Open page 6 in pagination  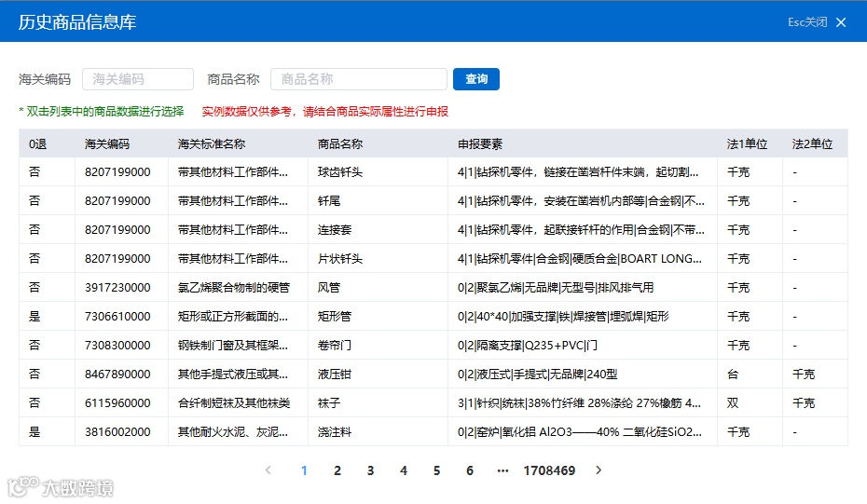470,470
